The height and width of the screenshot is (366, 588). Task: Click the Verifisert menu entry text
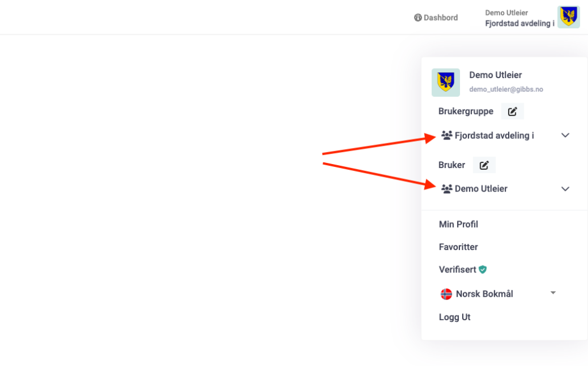[458, 269]
